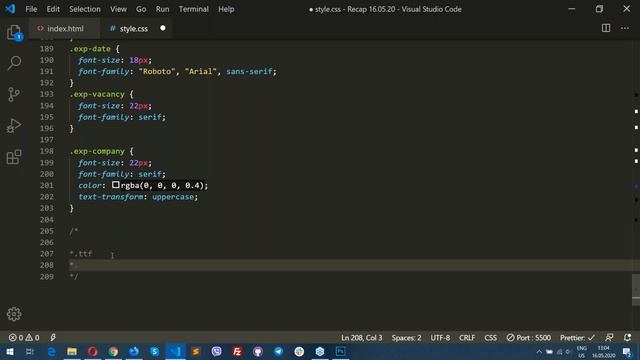Open the Terminal menu
640x360 pixels.
pos(193,9)
